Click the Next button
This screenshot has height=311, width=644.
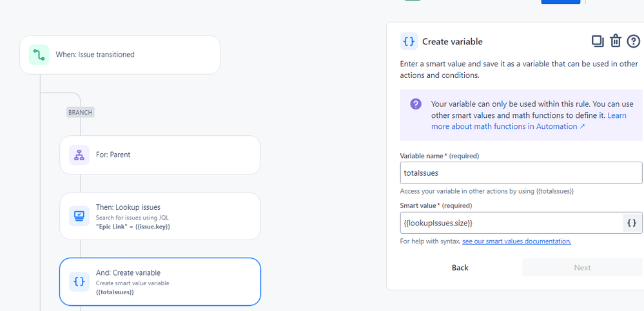pos(582,267)
